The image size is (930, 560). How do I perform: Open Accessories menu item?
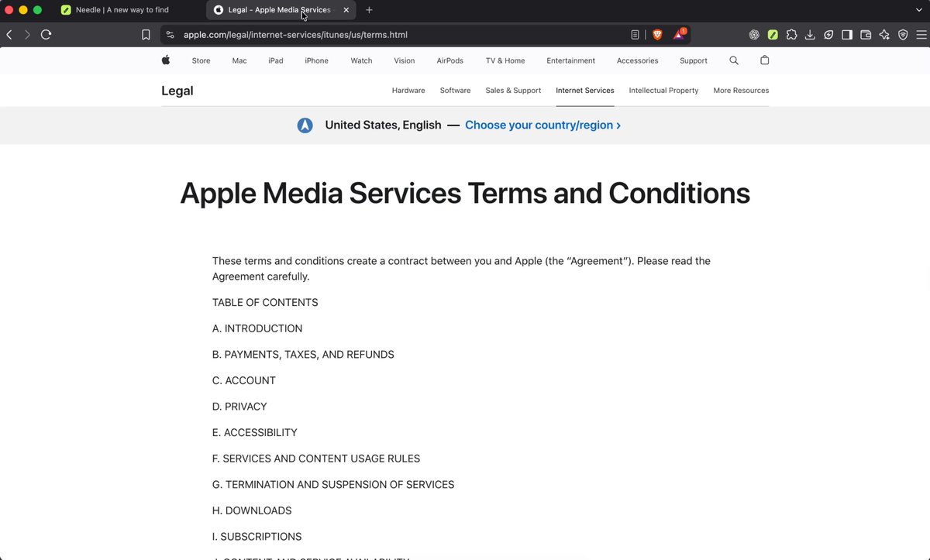pyautogui.click(x=638, y=60)
